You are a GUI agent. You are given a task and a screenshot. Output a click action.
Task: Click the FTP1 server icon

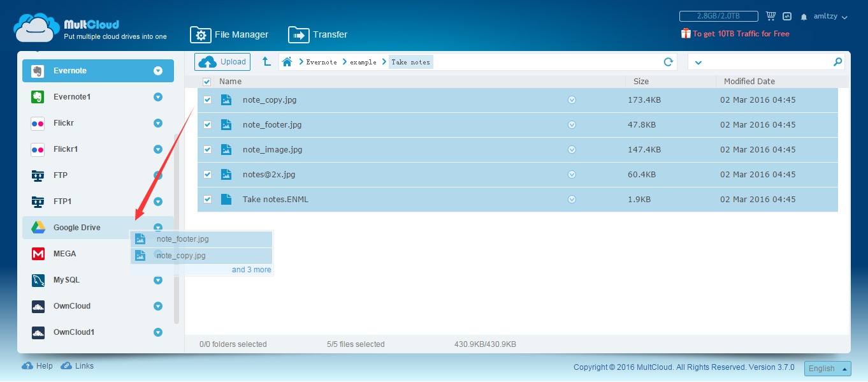click(38, 202)
